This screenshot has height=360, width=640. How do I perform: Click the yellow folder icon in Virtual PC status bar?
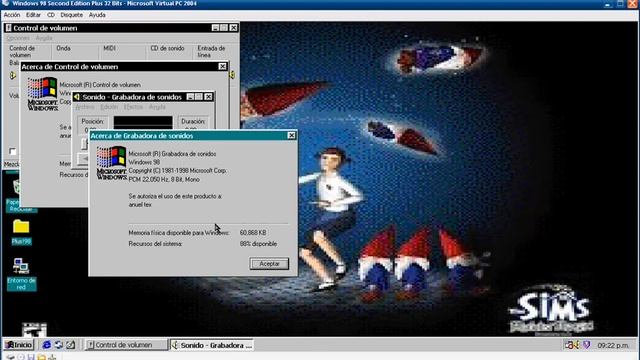[x=41, y=357]
